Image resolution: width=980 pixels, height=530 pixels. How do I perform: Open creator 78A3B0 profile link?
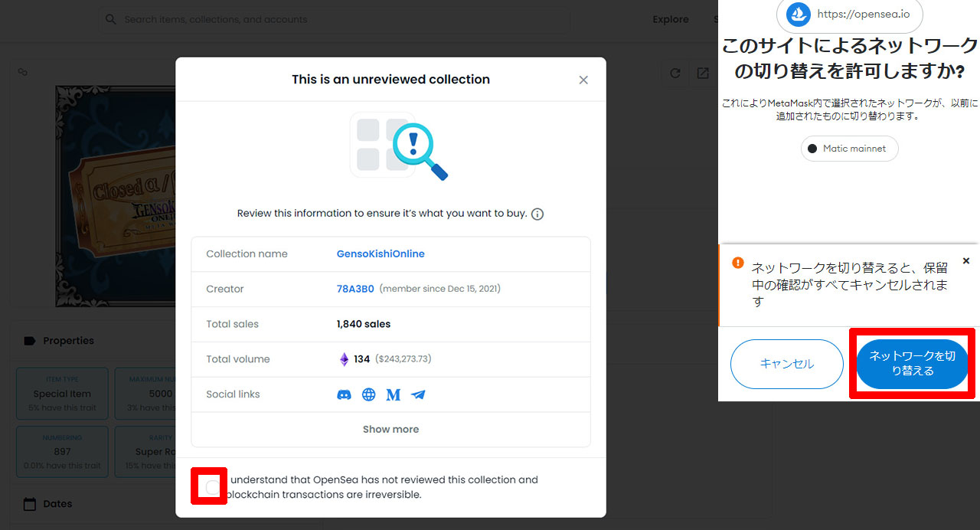pos(355,289)
